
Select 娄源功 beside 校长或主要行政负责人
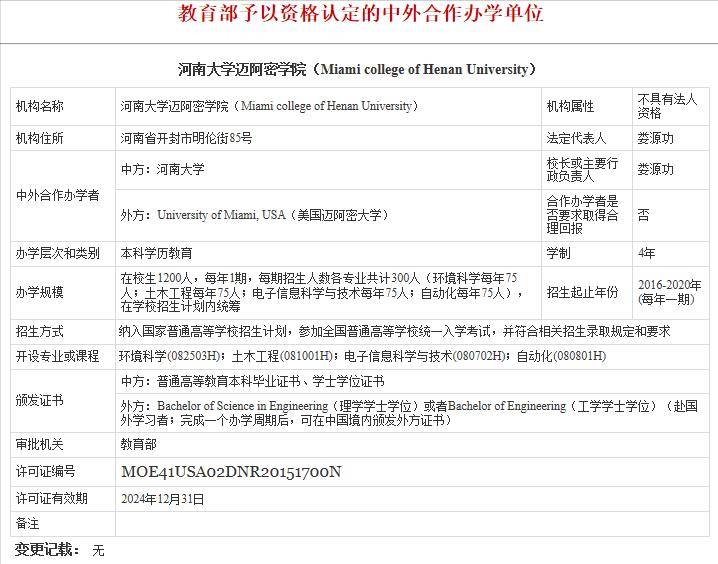click(655, 169)
